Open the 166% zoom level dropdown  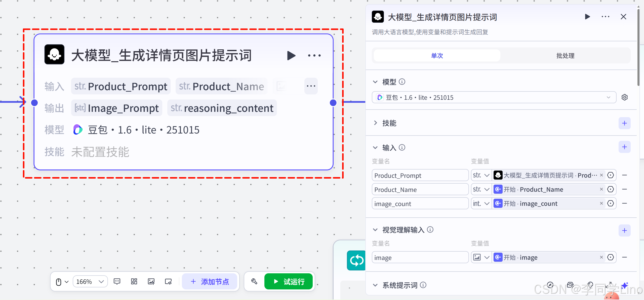(90, 281)
